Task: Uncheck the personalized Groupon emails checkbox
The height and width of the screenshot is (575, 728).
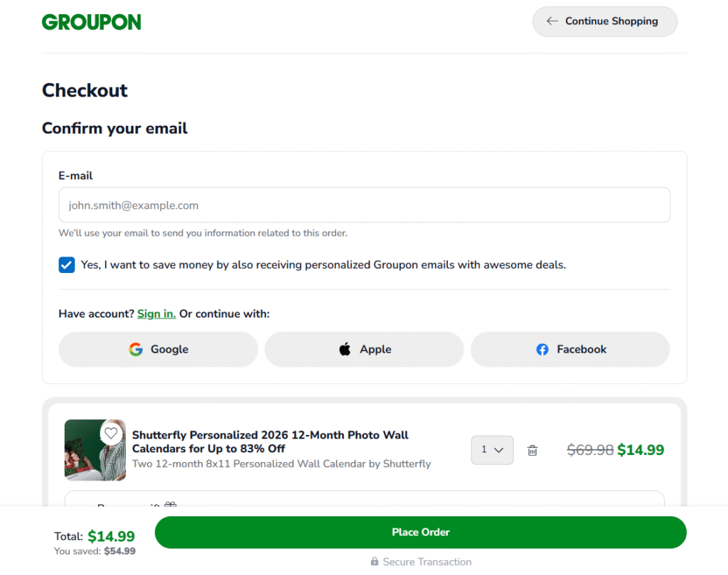Action: pos(67,265)
